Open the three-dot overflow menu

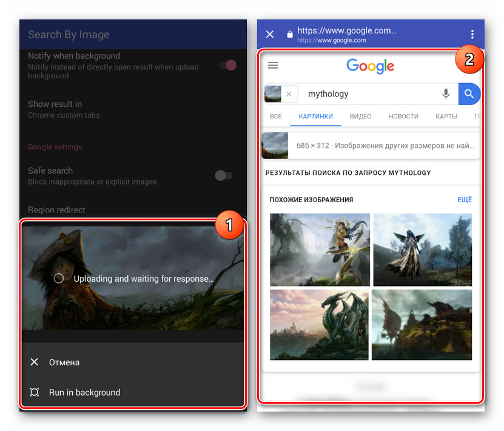[x=472, y=34]
